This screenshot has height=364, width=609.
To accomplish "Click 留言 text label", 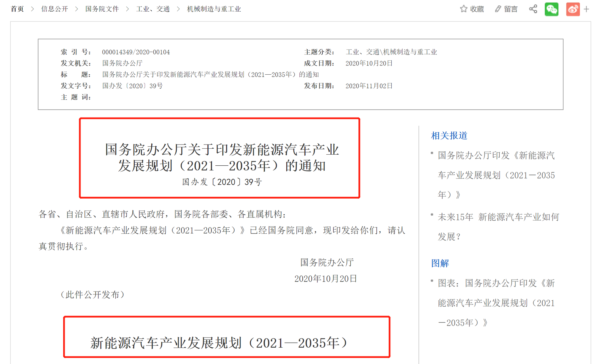I will click(x=511, y=9).
